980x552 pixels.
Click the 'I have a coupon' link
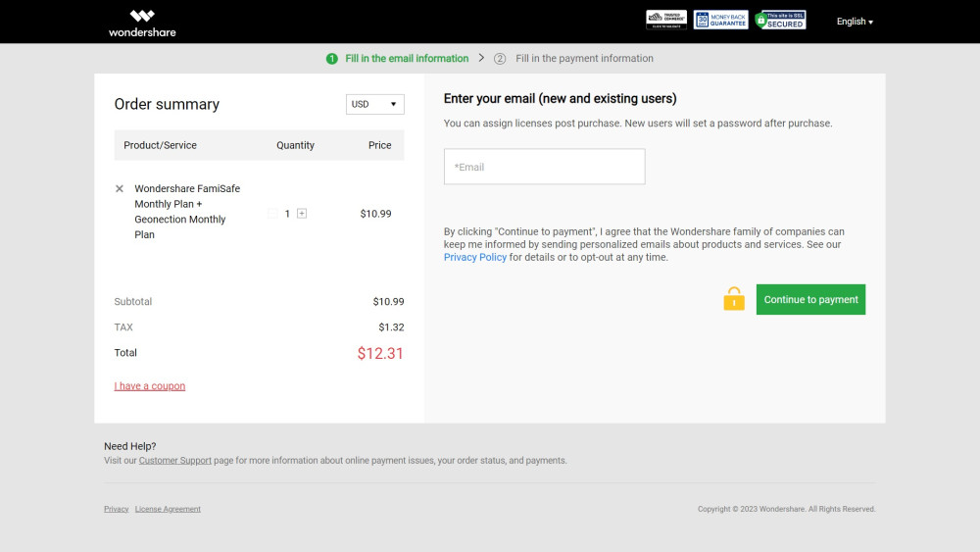[x=150, y=386]
